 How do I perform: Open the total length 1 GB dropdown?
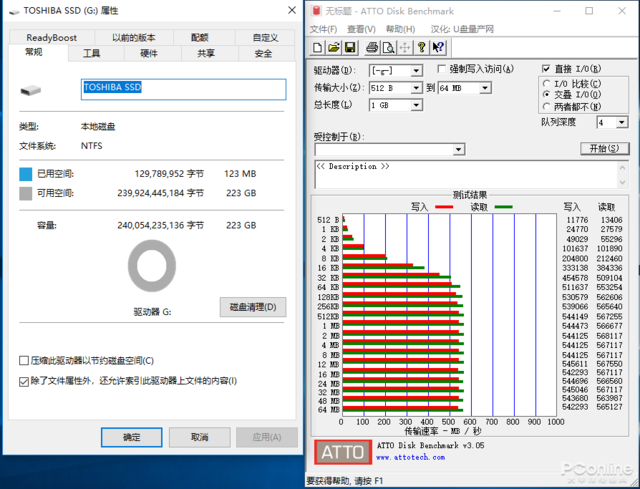(x=416, y=105)
